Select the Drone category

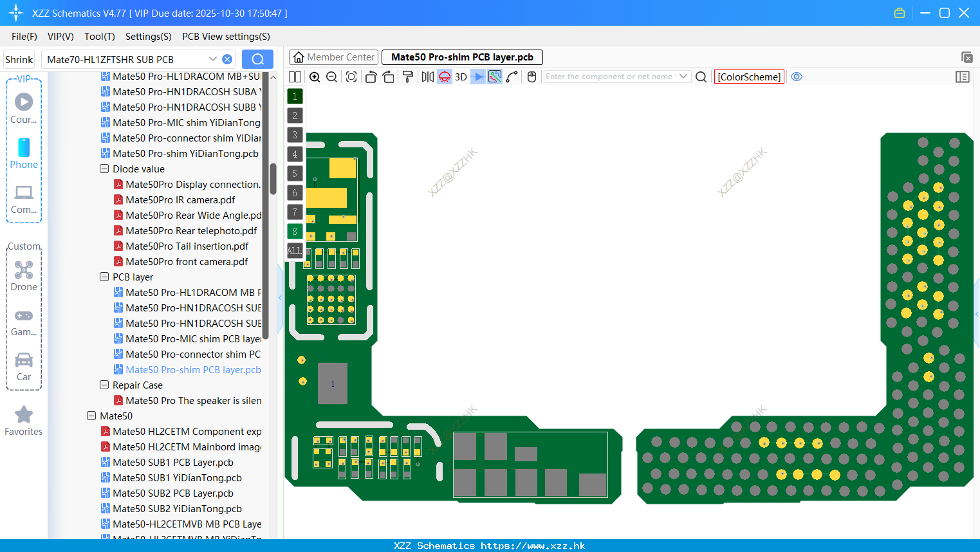[24, 276]
